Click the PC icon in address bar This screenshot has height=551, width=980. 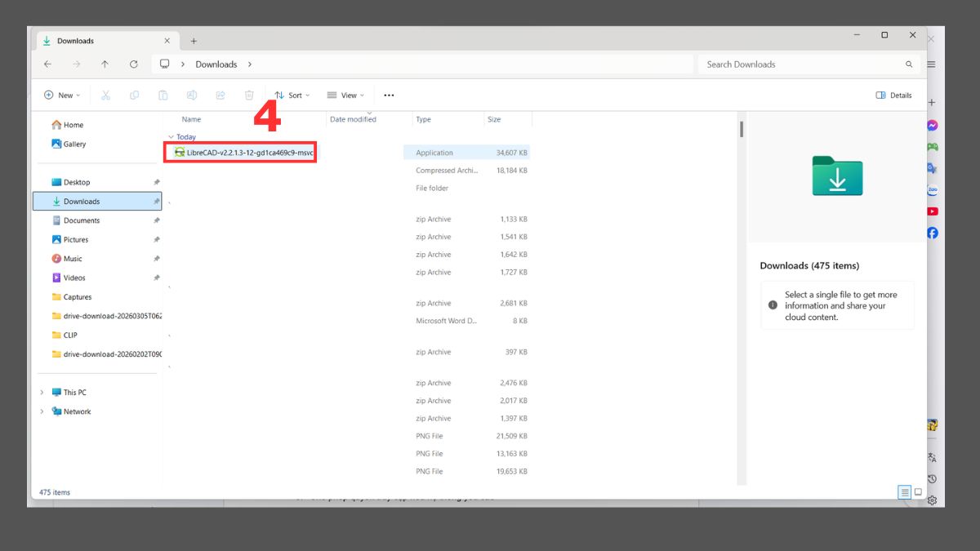click(165, 64)
